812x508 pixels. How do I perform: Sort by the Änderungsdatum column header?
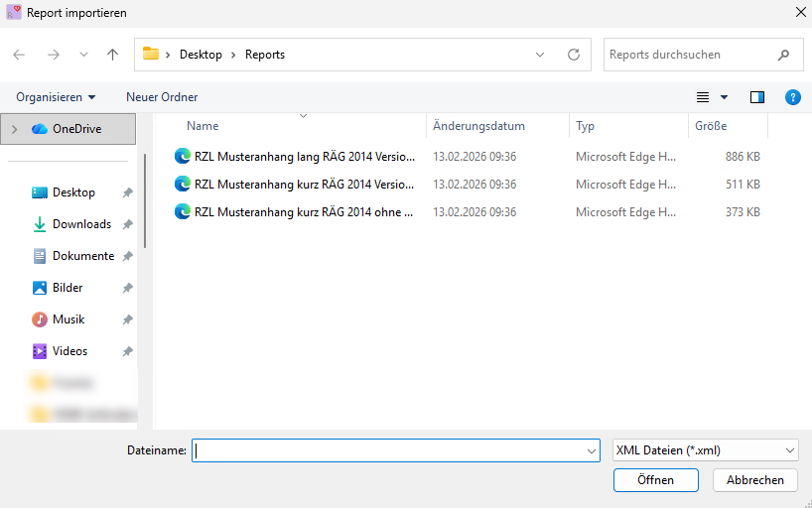click(x=476, y=126)
